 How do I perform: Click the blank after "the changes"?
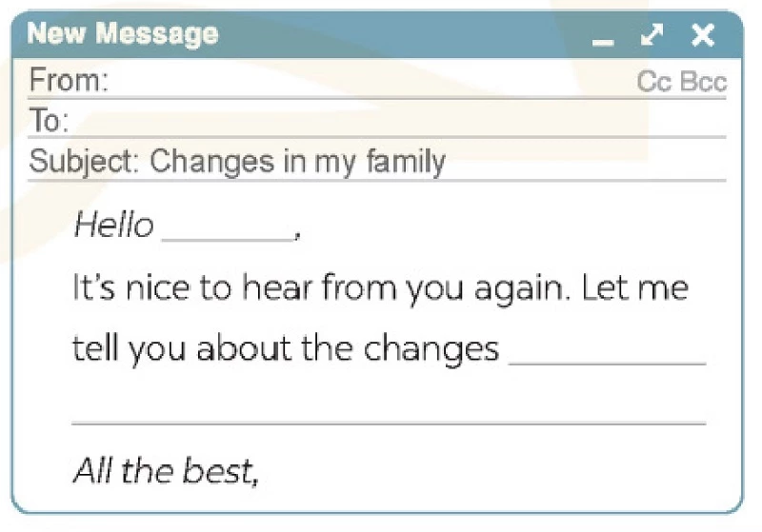click(608, 351)
